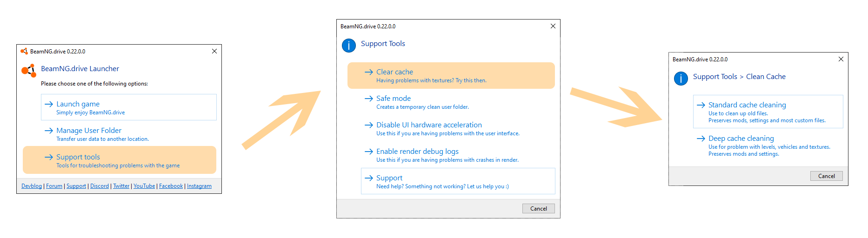The image size is (868, 238).
Task: Choose Standard cache cleaning
Action: point(768,112)
